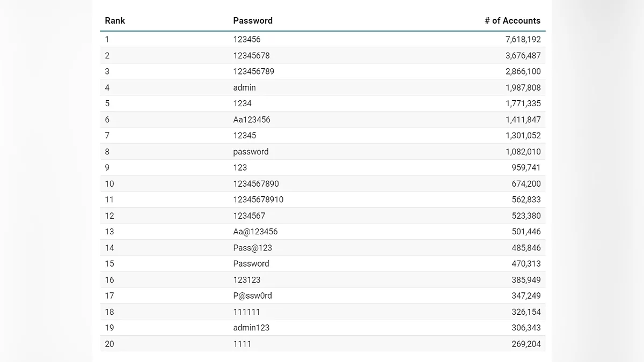Screen dimensions: 644x362
Task: Select the 'admin123' password cell
Action: 251,328
